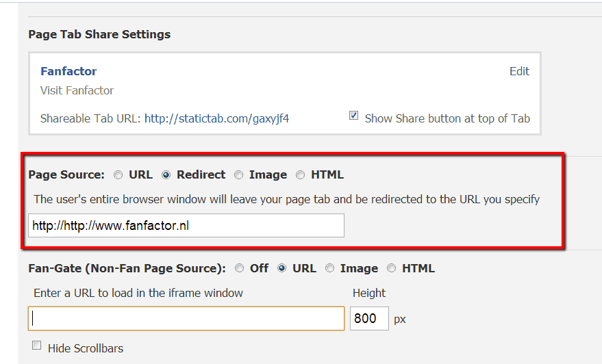Select HTML radio under Fan-Gate
This screenshot has height=364, width=602.
point(391,268)
